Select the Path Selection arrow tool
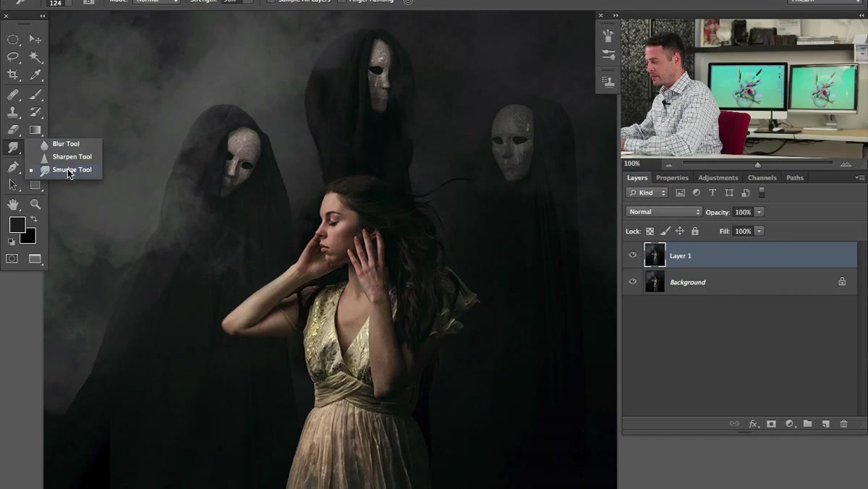This screenshot has width=868, height=489. [13, 184]
